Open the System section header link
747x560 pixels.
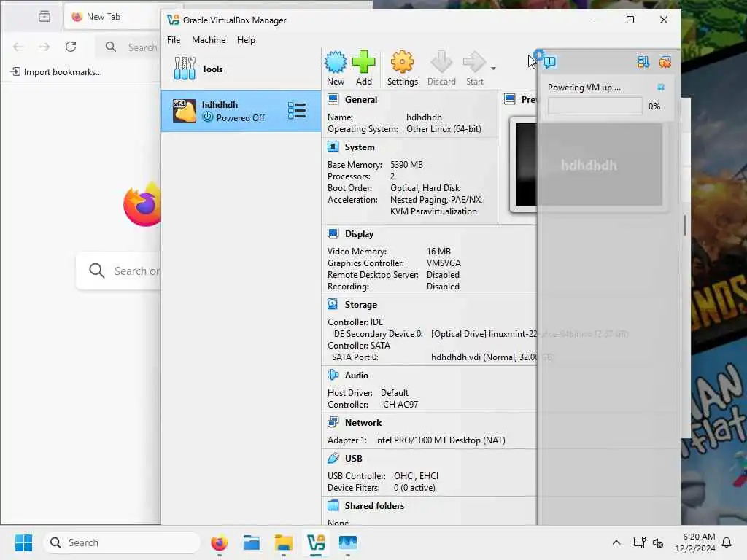pos(360,147)
